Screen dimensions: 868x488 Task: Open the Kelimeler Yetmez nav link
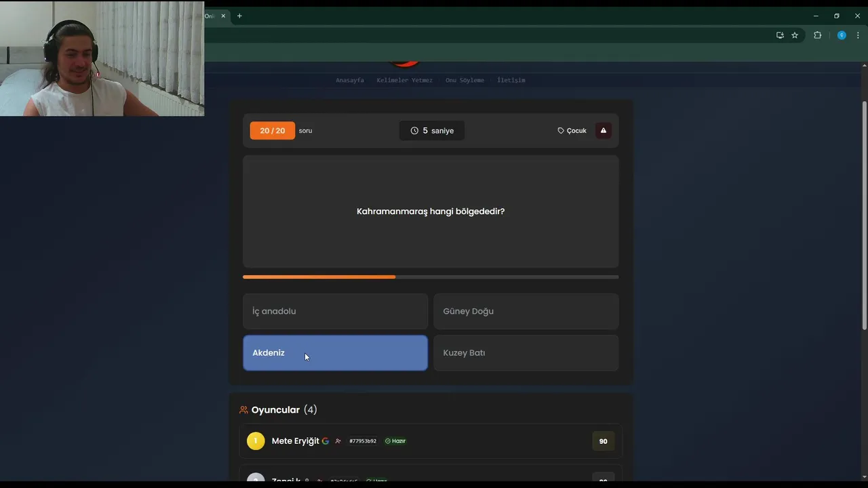[404, 80]
